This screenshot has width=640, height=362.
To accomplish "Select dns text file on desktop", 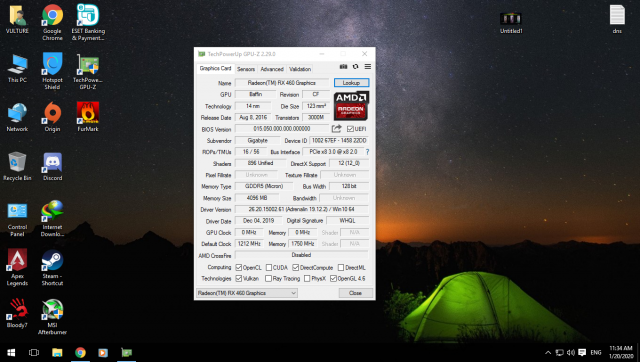I will 617,19.
